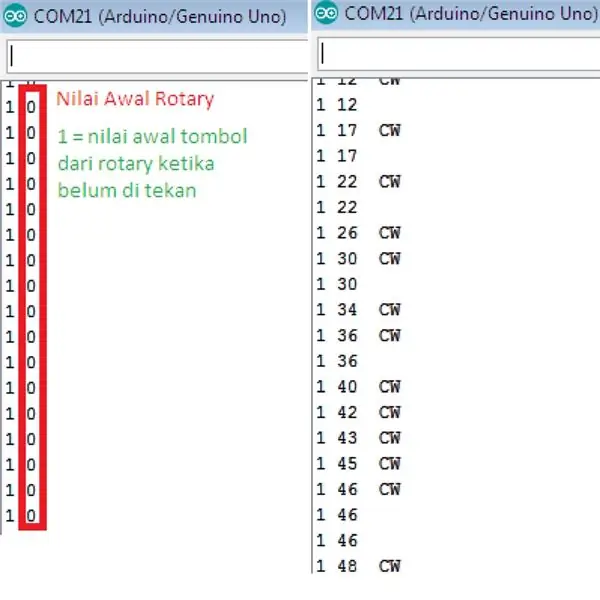Click the '1 34 CW' serial line
The height and width of the screenshot is (600, 600).
coord(359,310)
